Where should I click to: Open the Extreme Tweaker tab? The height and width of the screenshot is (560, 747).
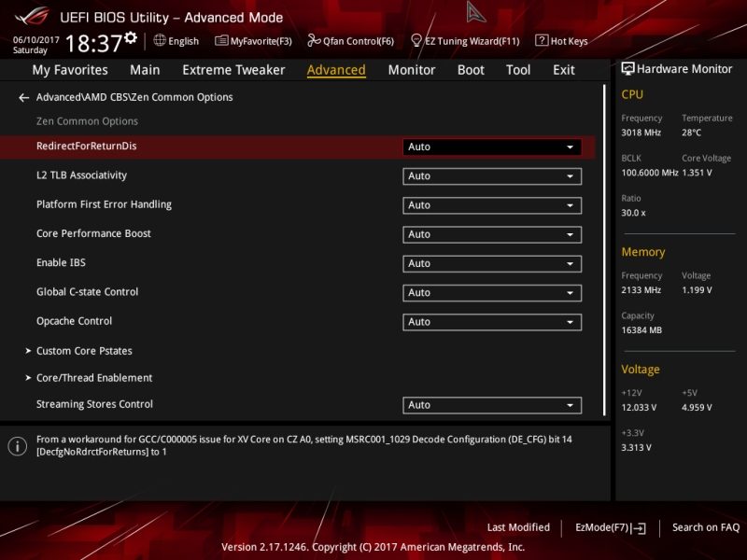(233, 70)
